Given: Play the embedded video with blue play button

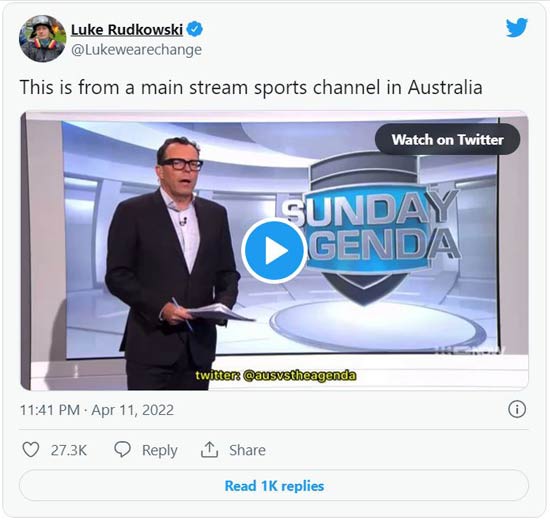Looking at the screenshot, I should 274,251.
